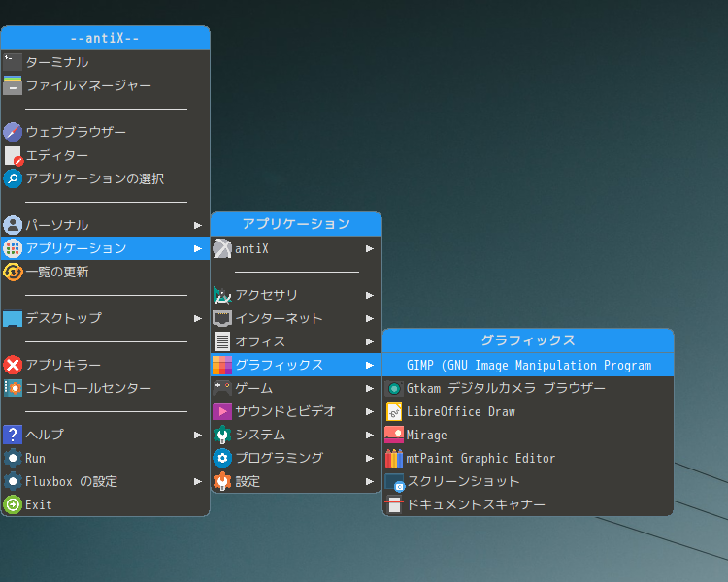
Task: Expand the ゲーム submenu arrow
Action: coord(370,388)
